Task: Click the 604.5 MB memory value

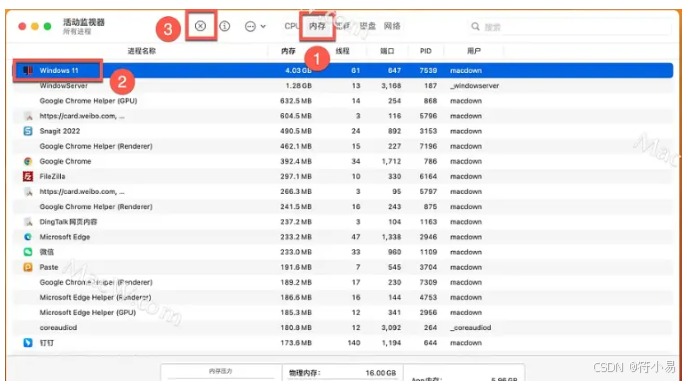Action: pyautogui.click(x=296, y=116)
